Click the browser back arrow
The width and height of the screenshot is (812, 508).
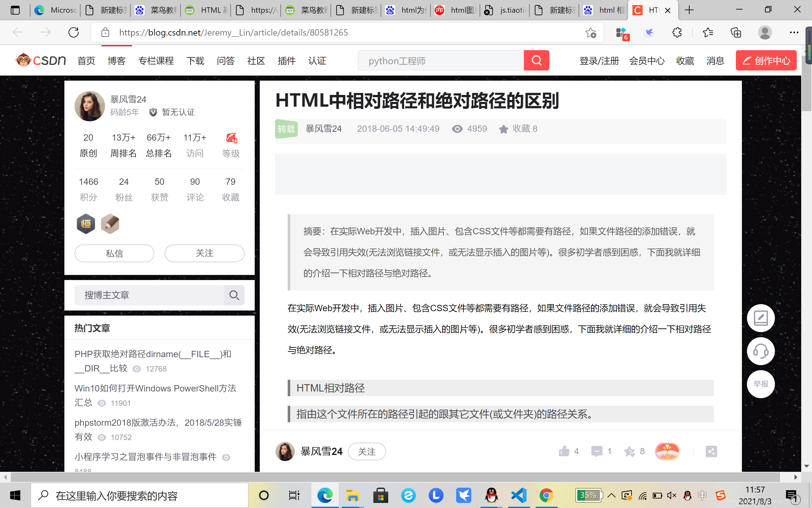tap(17, 33)
